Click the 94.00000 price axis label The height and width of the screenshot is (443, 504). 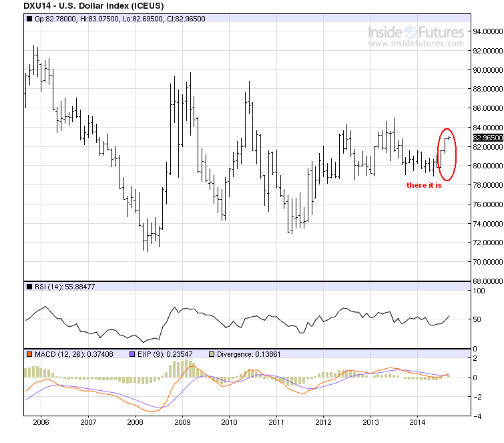point(487,31)
